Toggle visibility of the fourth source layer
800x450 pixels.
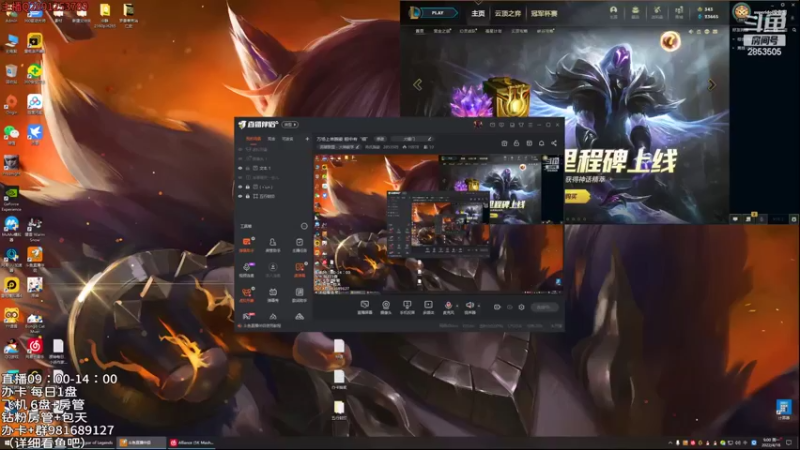(x=240, y=178)
